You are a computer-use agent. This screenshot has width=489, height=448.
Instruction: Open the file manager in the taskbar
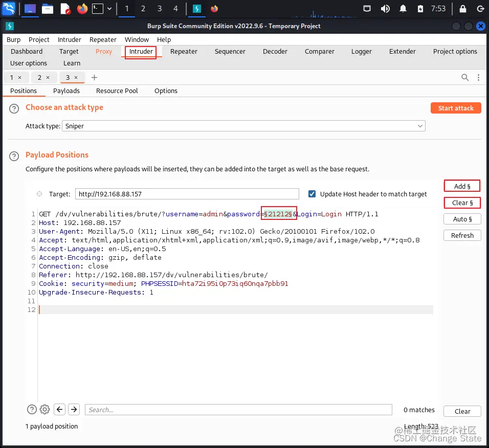48,9
